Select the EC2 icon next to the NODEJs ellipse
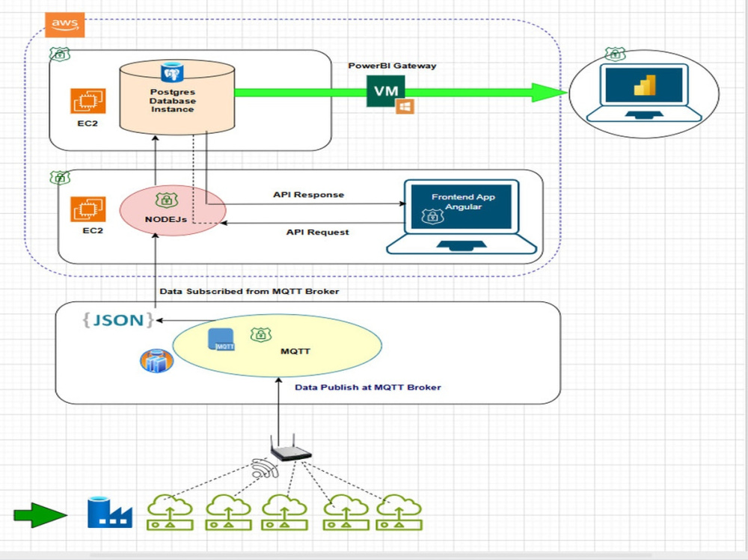748x560 pixels. (x=88, y=209)
